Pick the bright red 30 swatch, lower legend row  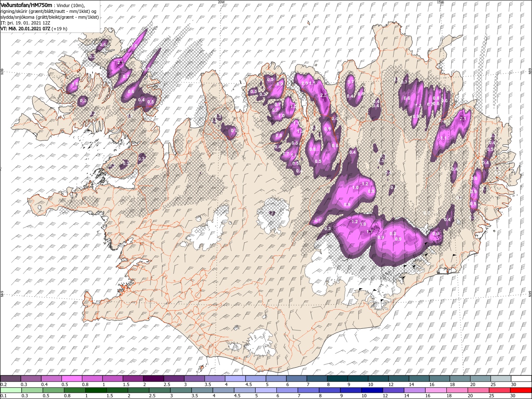coord(521,390)
